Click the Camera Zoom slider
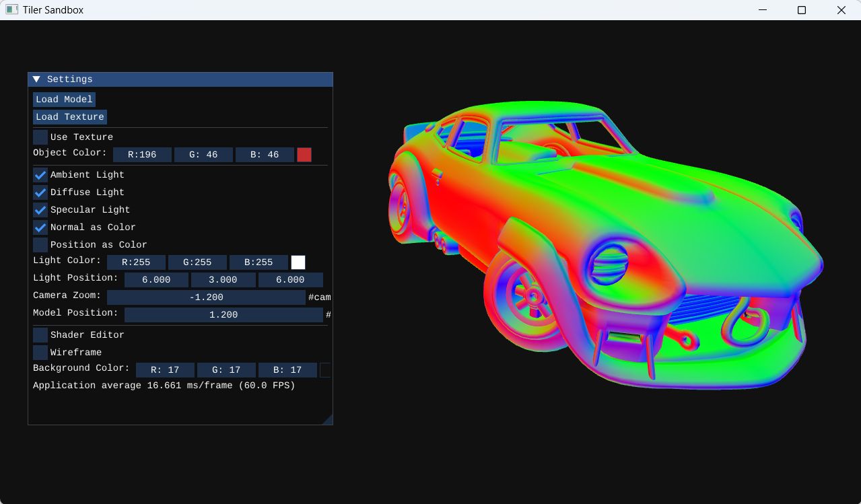Image resolution: width=861 pixels, height=504 pixels. (x=206, y=297)
